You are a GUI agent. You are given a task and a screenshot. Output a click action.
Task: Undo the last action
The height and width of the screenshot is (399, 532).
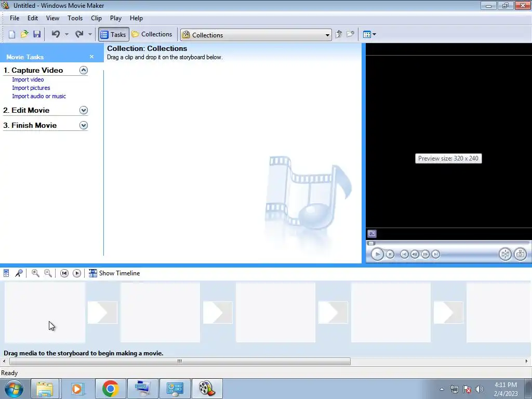pos(56,34)
